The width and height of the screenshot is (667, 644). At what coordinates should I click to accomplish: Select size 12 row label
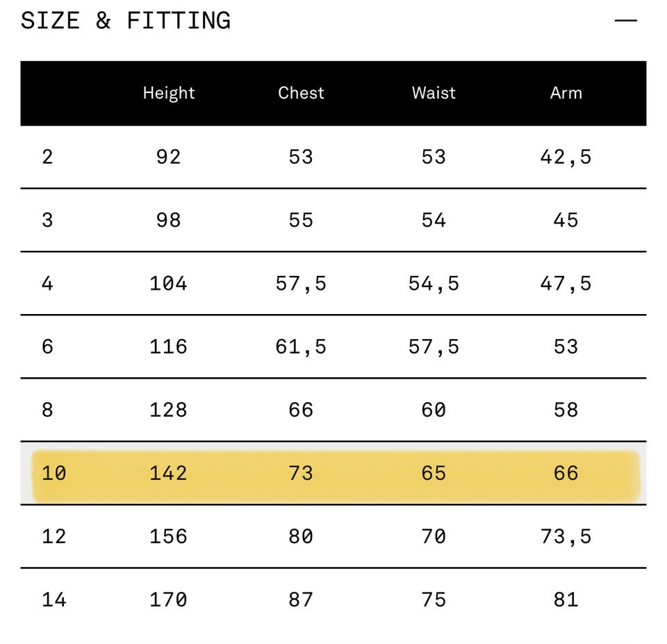click(53, 536)
